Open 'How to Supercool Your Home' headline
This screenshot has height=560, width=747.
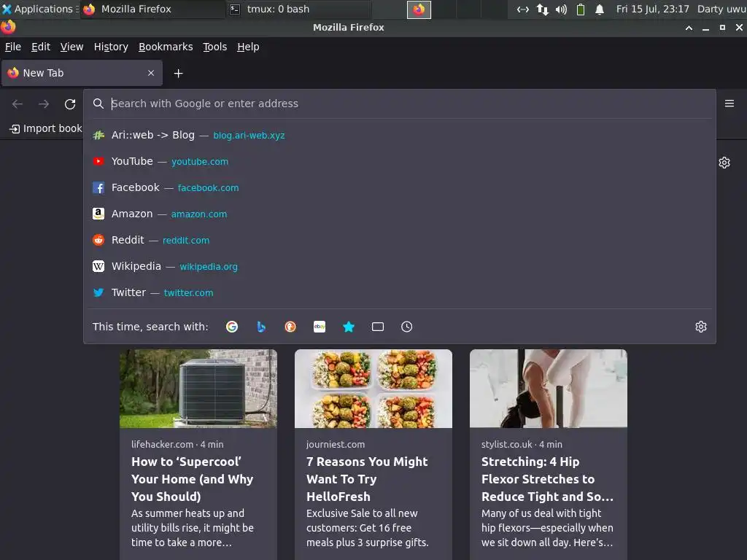click(x=193, y=479)
